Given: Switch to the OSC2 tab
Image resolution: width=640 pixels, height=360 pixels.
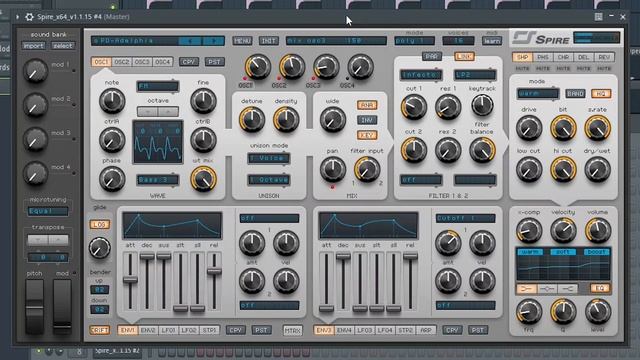Looking at the screenshot, I should tap(122, 62).
